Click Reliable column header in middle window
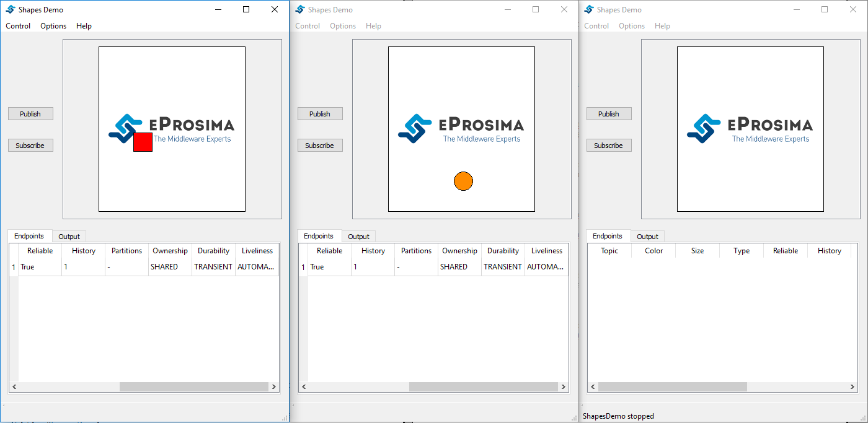 (330, 251)
